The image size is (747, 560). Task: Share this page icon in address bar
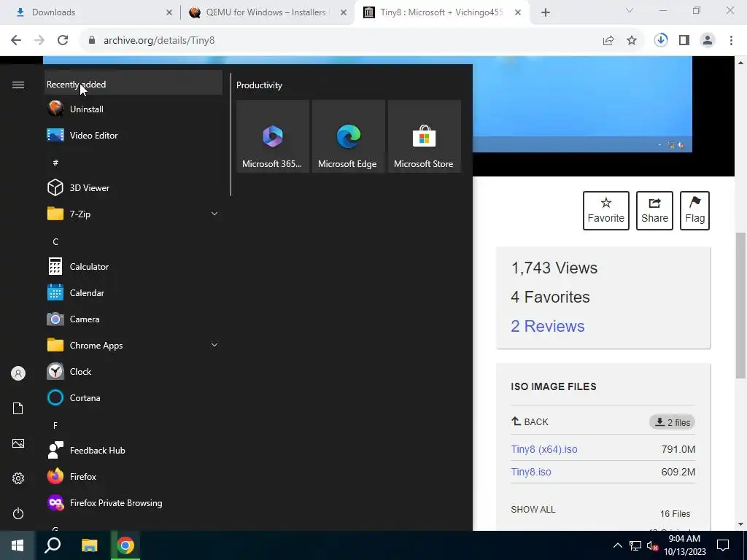[608, 41]
